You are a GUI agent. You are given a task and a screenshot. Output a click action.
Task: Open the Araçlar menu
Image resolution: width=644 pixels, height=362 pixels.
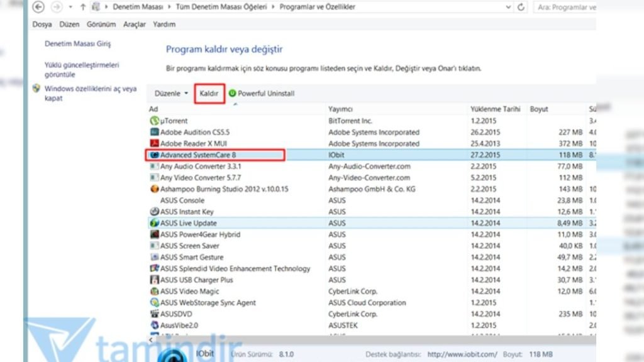click(135, 25)
